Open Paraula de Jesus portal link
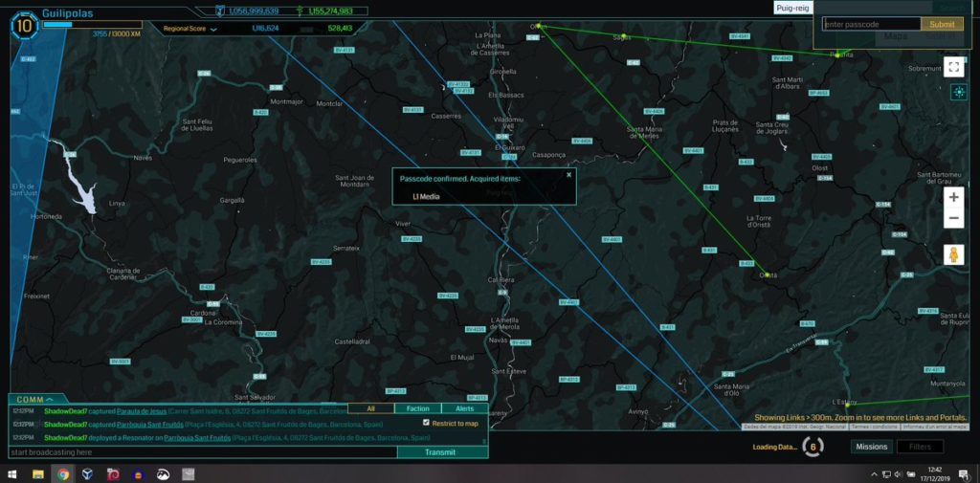Screen dimensions: 980x483 (142, 411)
